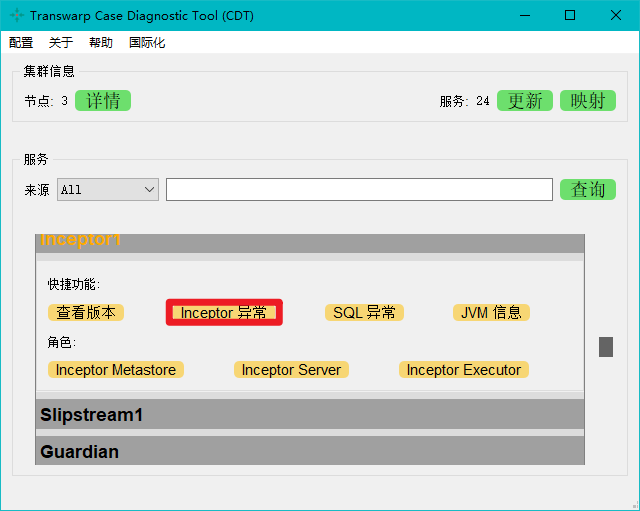Select the Inceptor Metastore role
Viewport: 640px width, 511px height.
coord(116,370)
